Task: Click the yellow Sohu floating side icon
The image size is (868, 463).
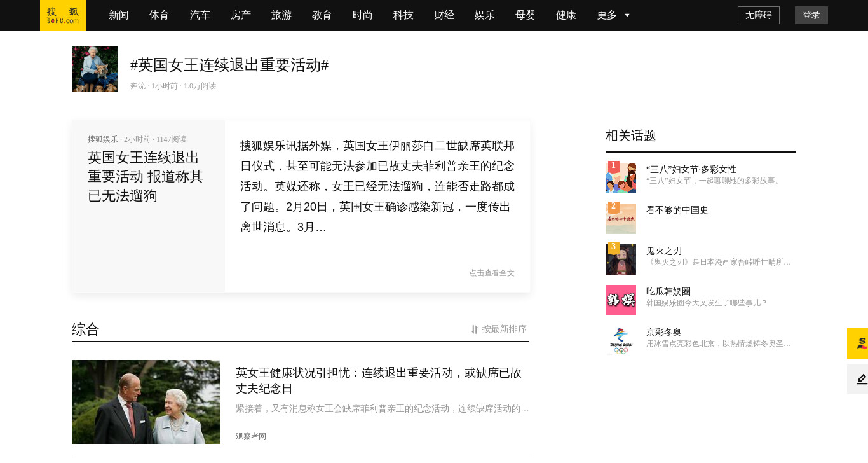Action: click(858, 343)
